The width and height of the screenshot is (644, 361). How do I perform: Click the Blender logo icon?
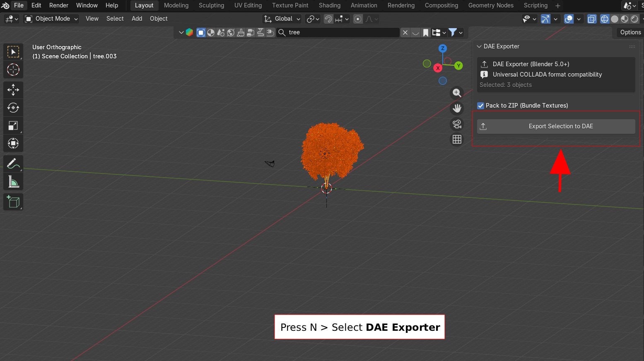pos(5,5)
